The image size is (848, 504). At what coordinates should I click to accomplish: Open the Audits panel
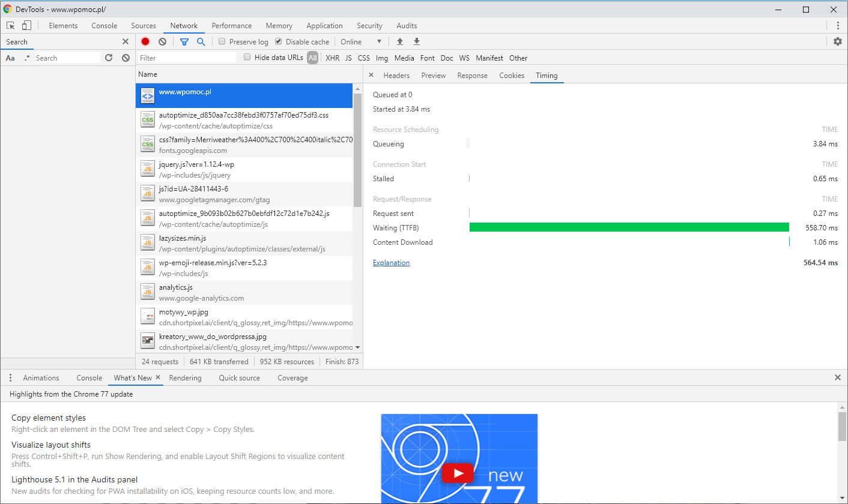(407, 26)
